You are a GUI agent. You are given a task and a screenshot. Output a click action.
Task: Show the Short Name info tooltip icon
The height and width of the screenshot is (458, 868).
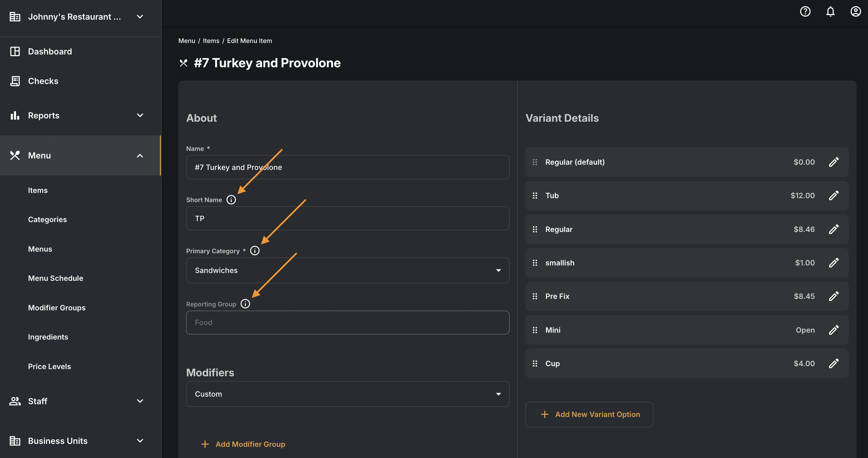[231, 200]
